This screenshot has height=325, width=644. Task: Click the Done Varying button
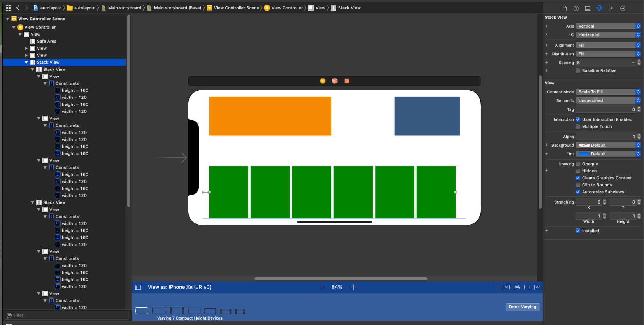click(522, 307)
